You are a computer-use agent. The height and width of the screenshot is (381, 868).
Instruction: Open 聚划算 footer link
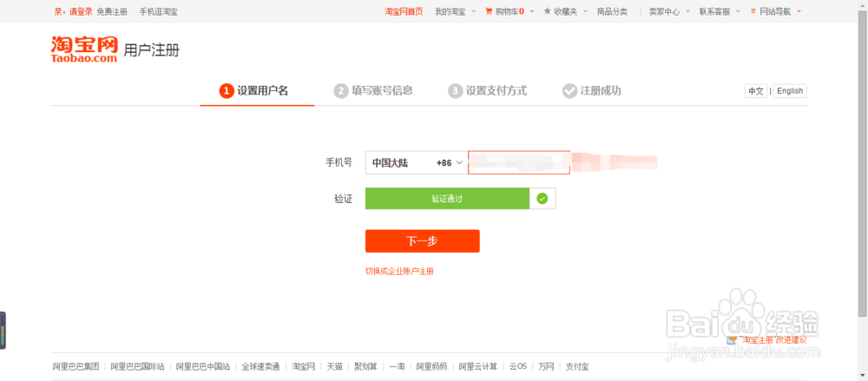[365, 366]
